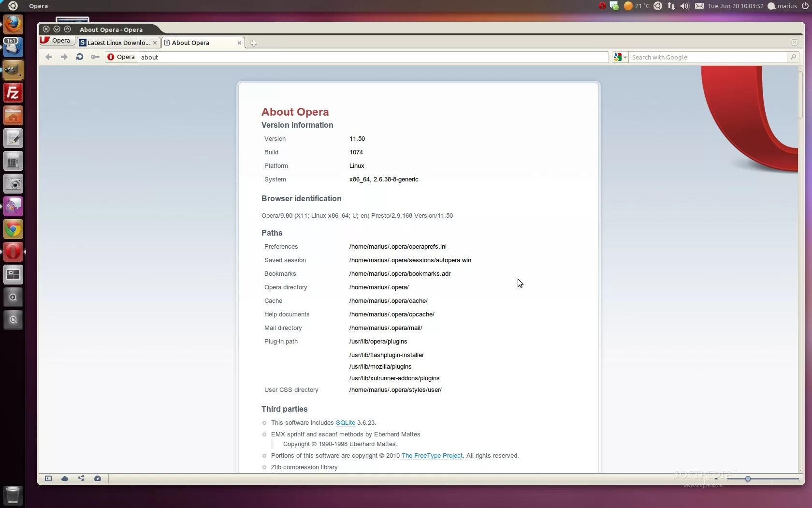
Task: Open Thunderbird mail from the dock
Action: click(13, 47)
